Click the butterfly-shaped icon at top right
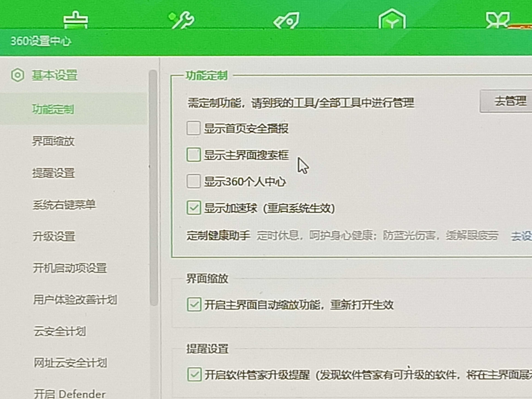The height and width of the screenshot is (399, 532). pos(498,20)
